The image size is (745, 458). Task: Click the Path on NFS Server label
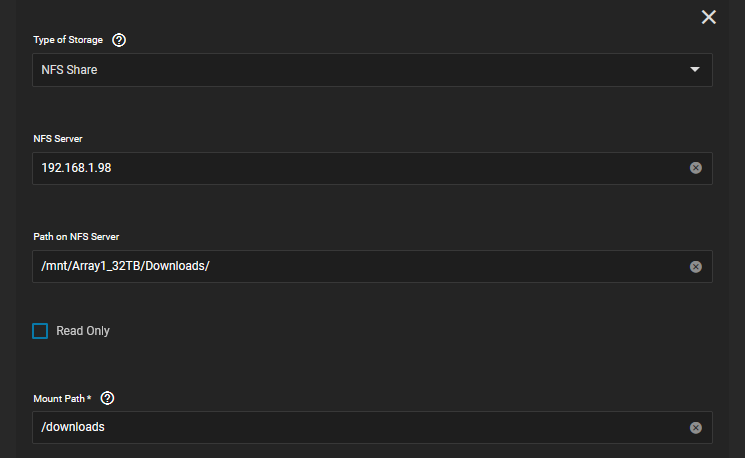76,237
